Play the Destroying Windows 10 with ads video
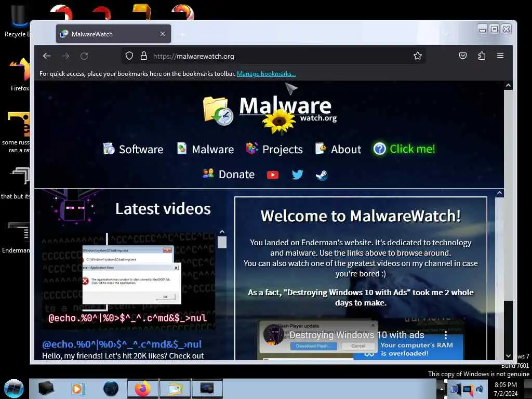 point(362,339)
